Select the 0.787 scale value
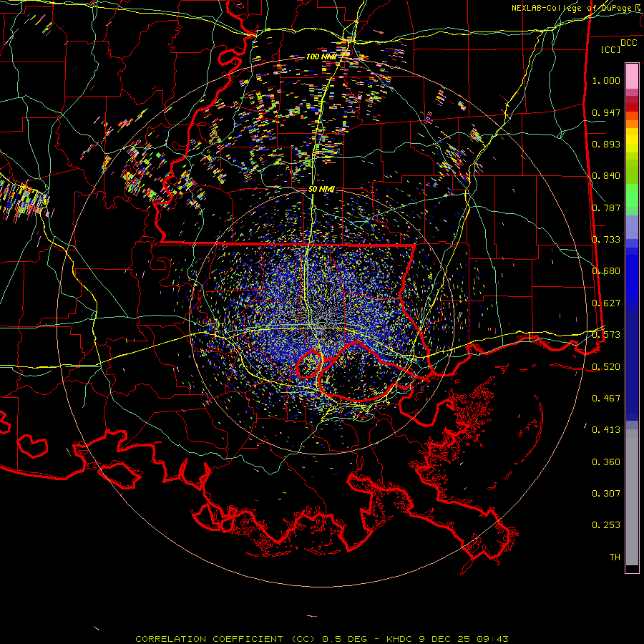Image resolution: width=644 pixels, height=644 pixels. [606, 208]
